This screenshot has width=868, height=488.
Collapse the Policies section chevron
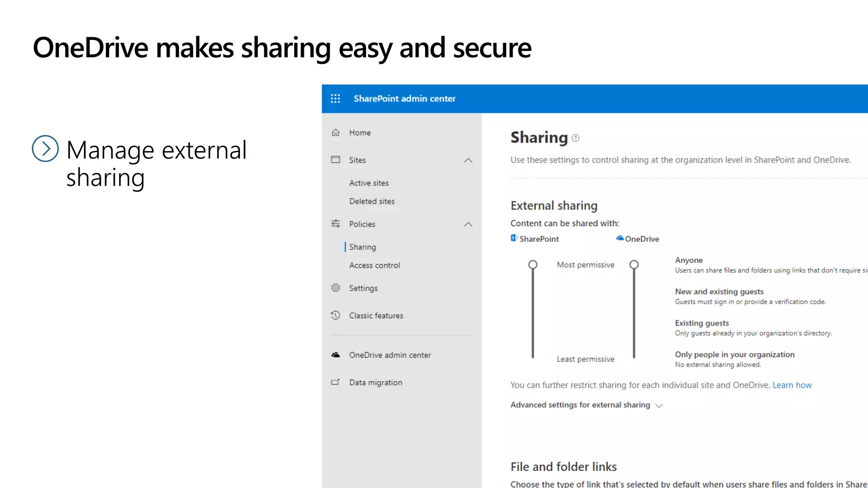tap(468, 224)
